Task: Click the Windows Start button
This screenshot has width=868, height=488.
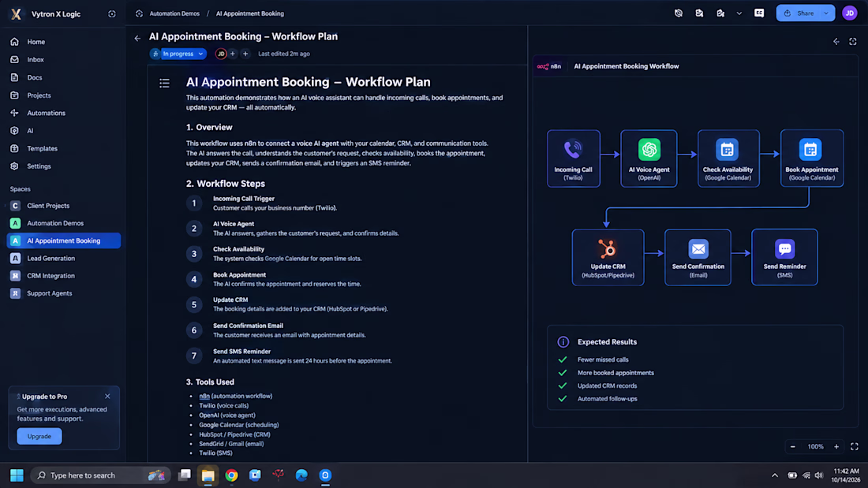Action: (17, 475)
